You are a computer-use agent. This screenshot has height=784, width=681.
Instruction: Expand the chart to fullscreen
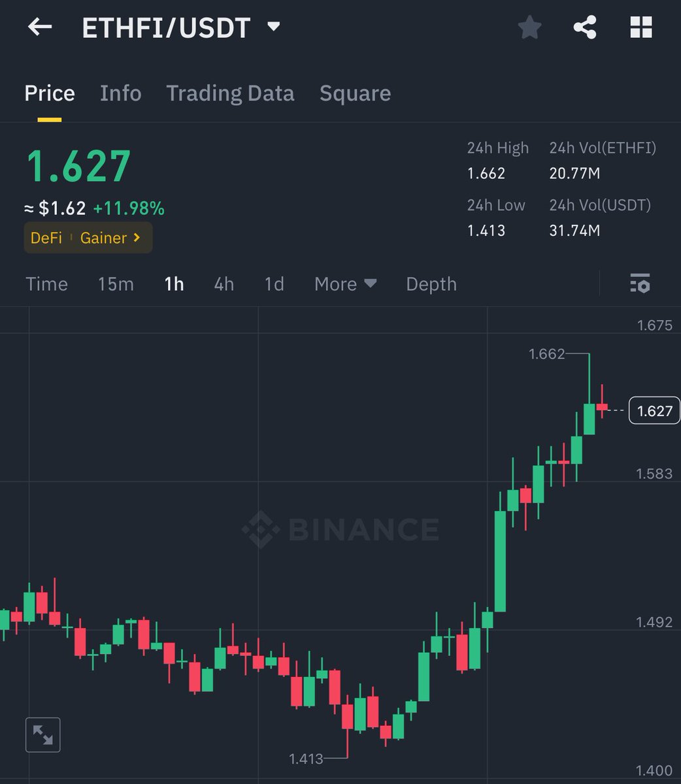pyautogui.click(x=42, y=734)
